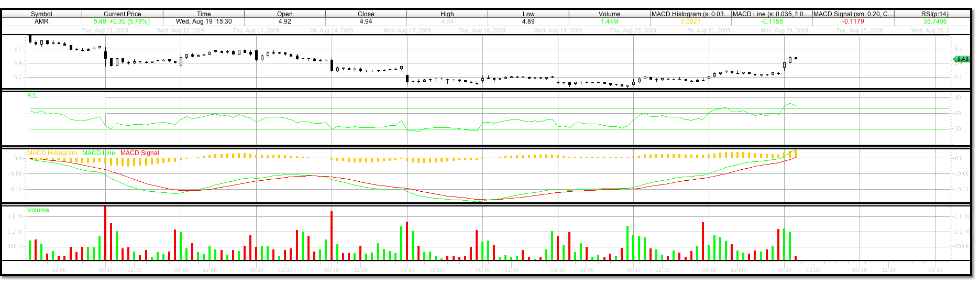Click the Wed, Aug 19 15:30 time cell
The width and height of the screenshot is (980, 284).
tap(204, 21)
